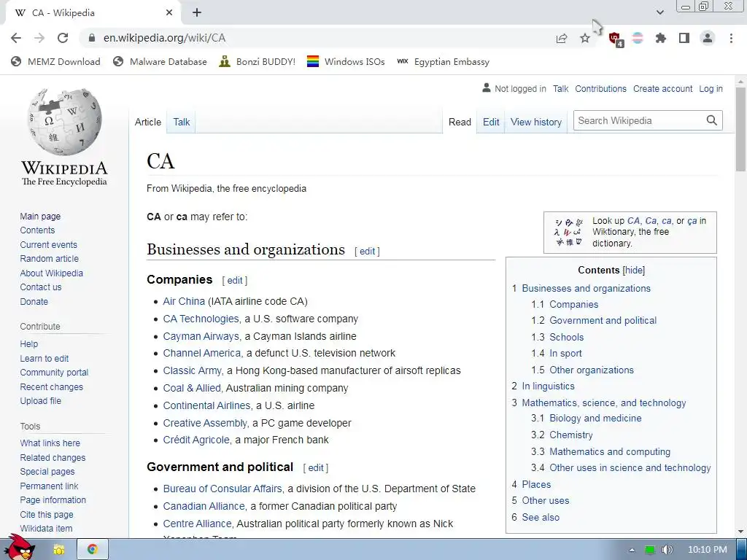747x560 pixels.
Task: Expand the tab search chevron
Action: point(659,12)
